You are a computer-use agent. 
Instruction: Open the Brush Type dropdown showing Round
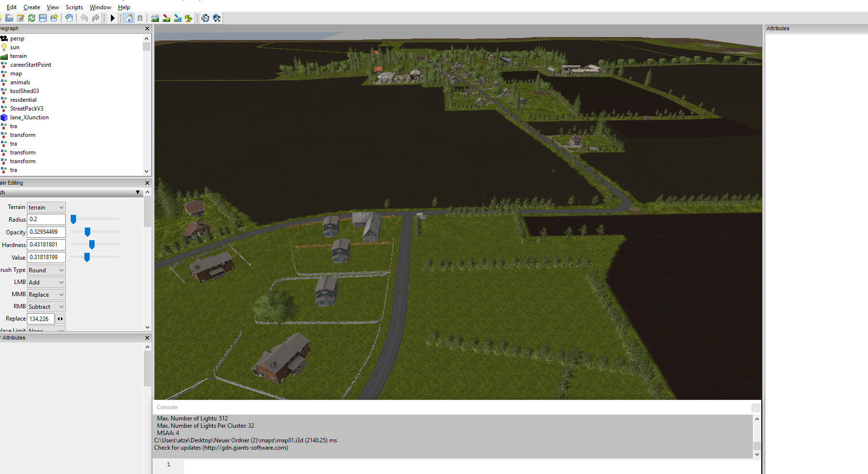point(46,270)
